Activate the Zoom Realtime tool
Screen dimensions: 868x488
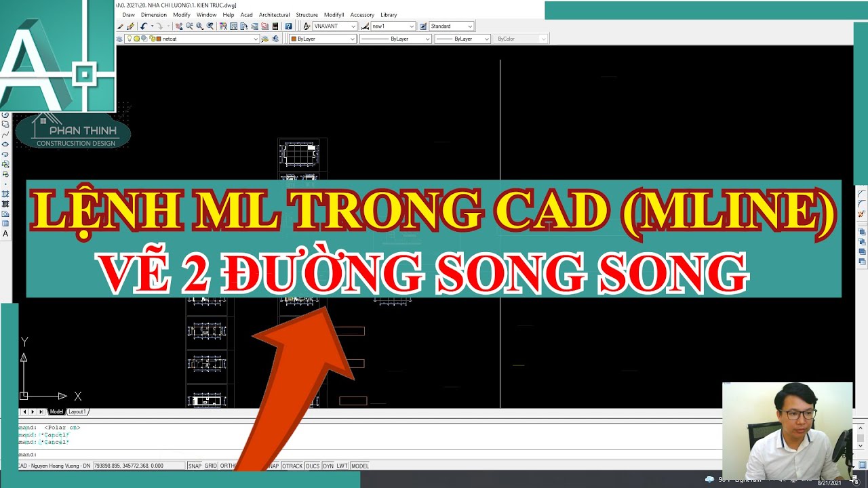pos(189,26)
